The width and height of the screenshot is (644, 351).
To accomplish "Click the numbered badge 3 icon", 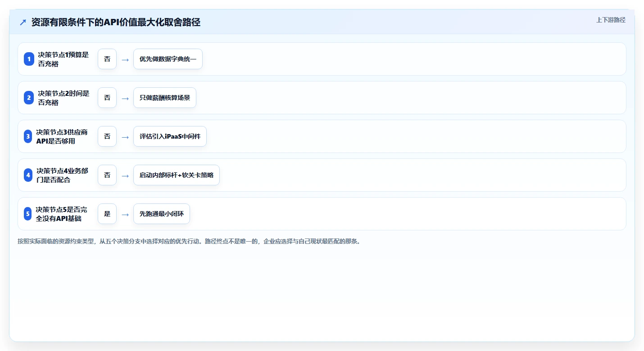I will tap(28, 136).
